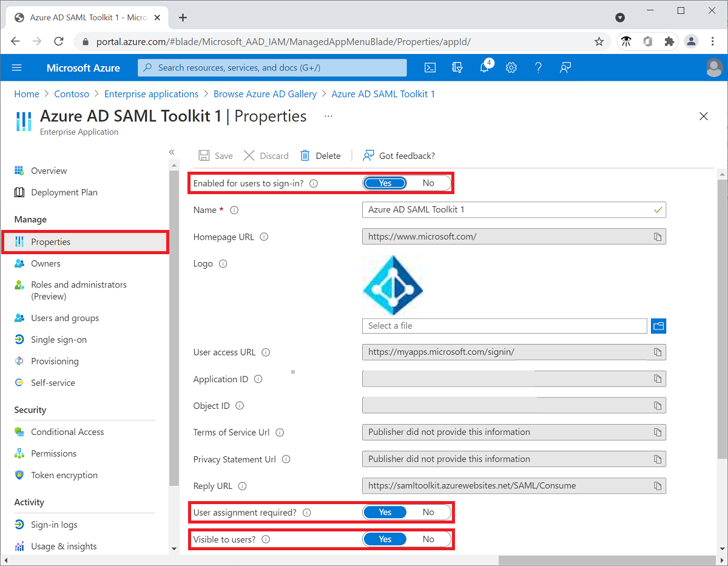Open the ellipsis menu next to Properties title
This screenshot has width=728, height=566.
(328, 116)
